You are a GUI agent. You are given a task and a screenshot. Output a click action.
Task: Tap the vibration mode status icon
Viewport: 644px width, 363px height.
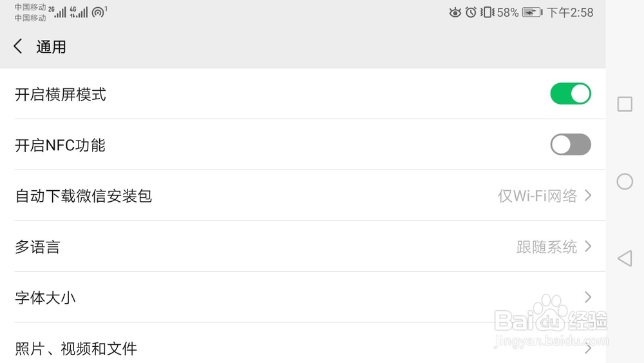pos(487,12)
